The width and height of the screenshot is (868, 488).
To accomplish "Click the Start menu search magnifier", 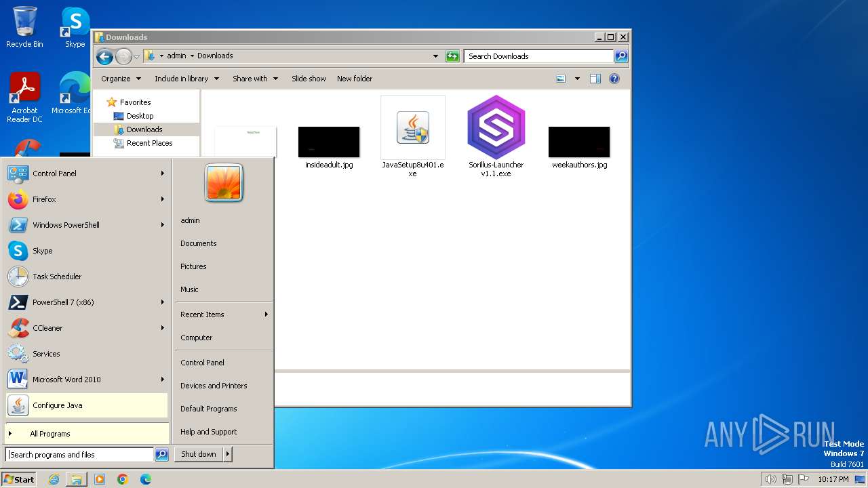I will tap(161, 455).
